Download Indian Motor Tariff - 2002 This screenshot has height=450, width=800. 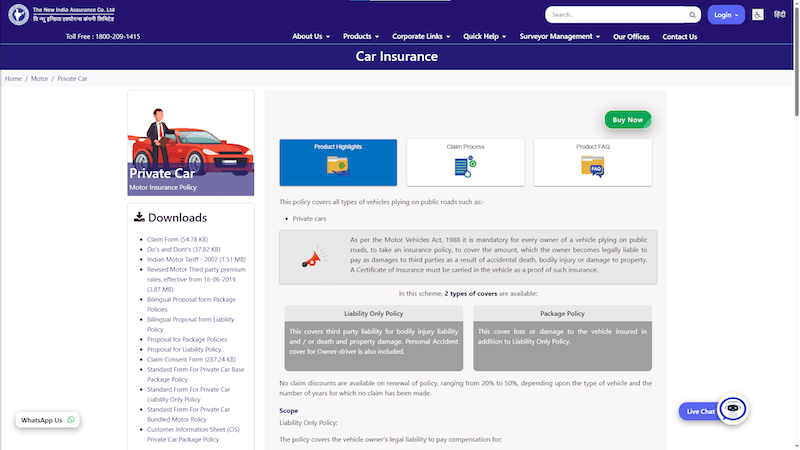(x=196, y=259)
